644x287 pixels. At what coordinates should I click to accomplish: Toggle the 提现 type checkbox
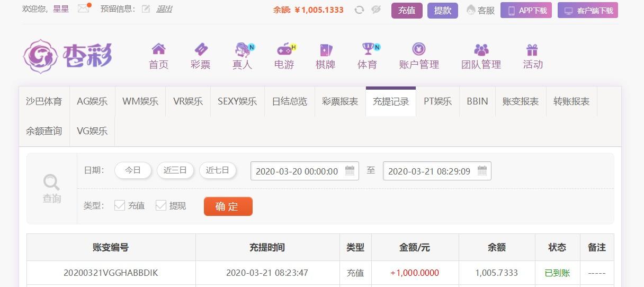coord(161,205)
